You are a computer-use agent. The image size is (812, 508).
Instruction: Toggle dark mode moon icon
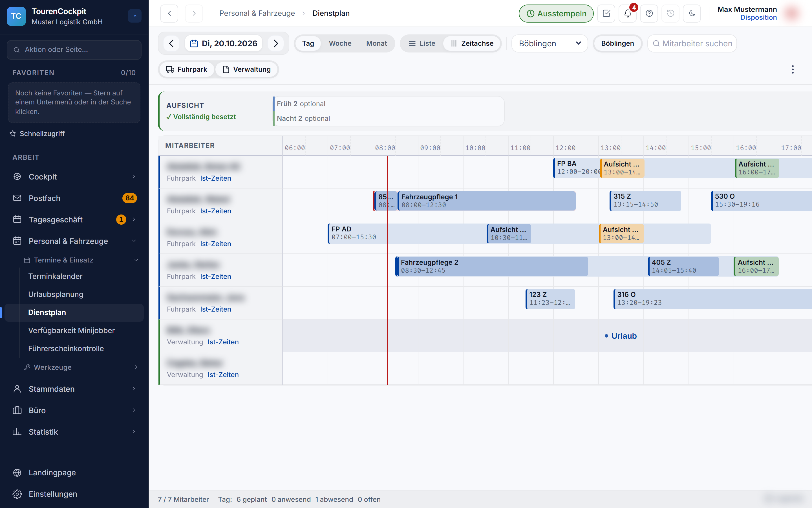point(692,14)
